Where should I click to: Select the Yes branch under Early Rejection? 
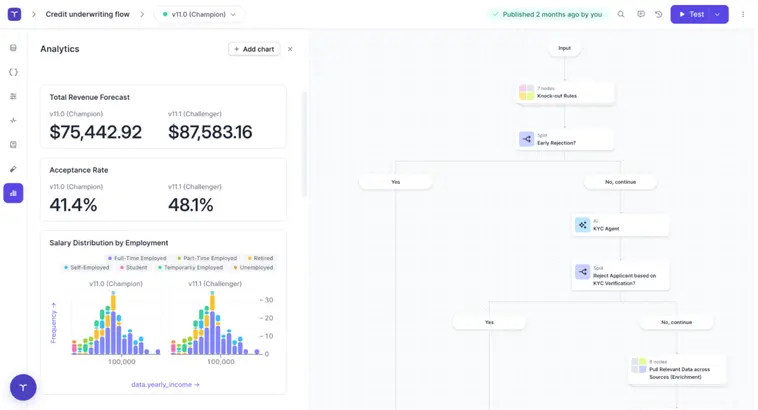(395, 182)
